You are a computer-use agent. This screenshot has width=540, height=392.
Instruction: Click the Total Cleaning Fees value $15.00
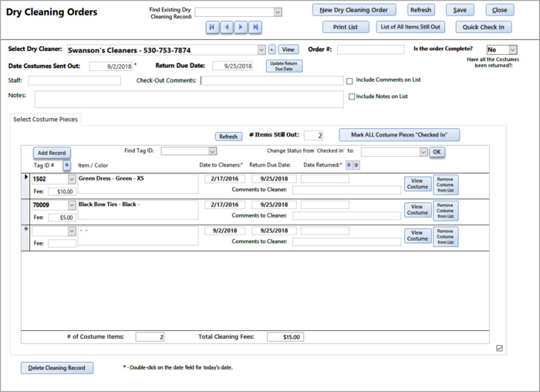pyautogui.click(x=285, y=337)
